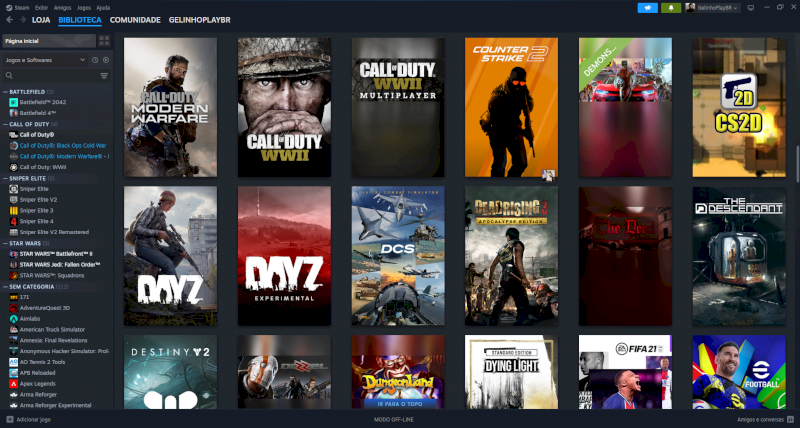Click the library vertical scrollbar
This screenshot has width=800, height=428.
tap(797, 162)
